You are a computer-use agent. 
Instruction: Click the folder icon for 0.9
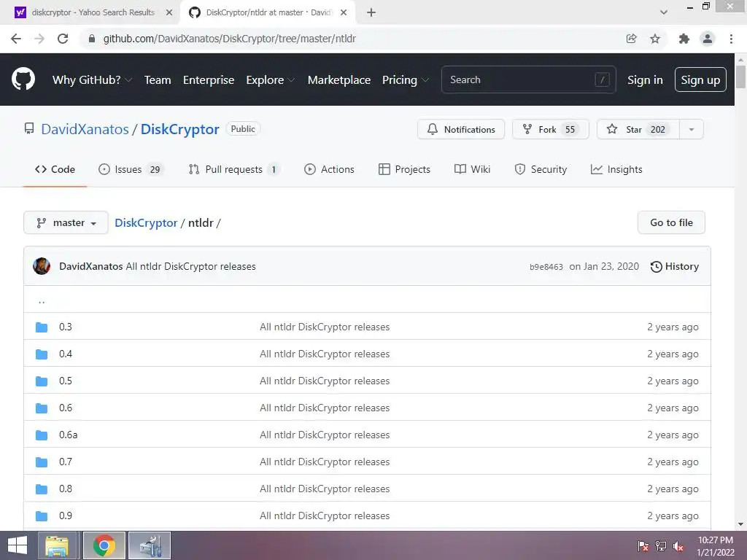(42, 516)
